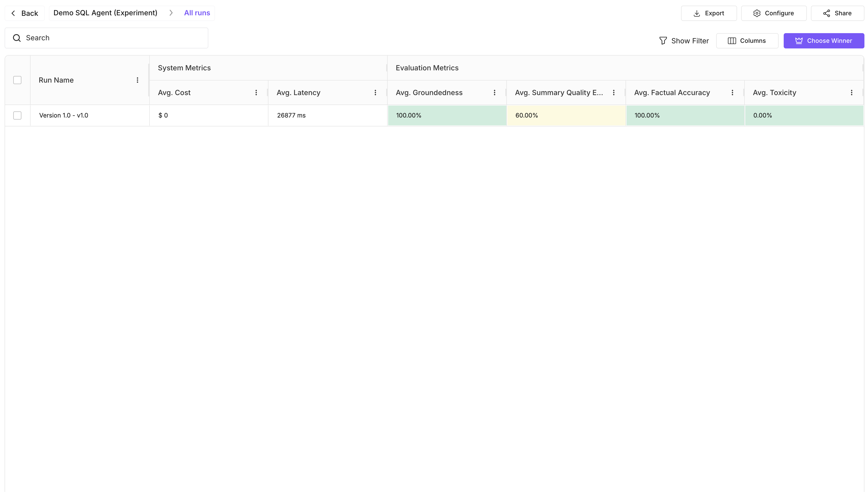Click the crown icon on Choose Winner
The image size is (868, 492).
click(x=799, y=41)
